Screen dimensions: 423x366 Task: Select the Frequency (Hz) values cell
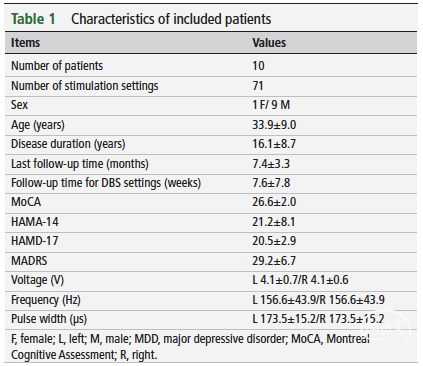(x=318, y=300)
